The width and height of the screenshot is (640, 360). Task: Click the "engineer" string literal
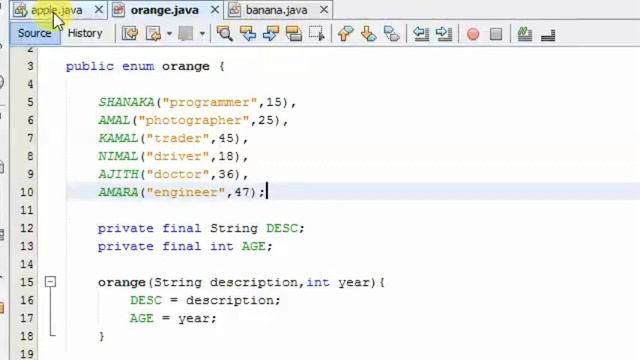[186, 192]
